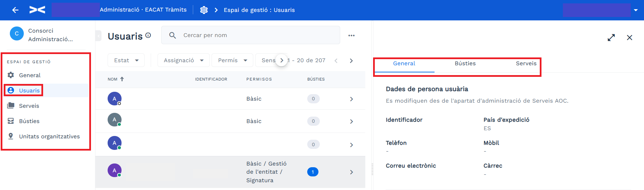Sort the list by the NOM column
The height and width of the screenshot is (190, 644).
tap(116, 79)
